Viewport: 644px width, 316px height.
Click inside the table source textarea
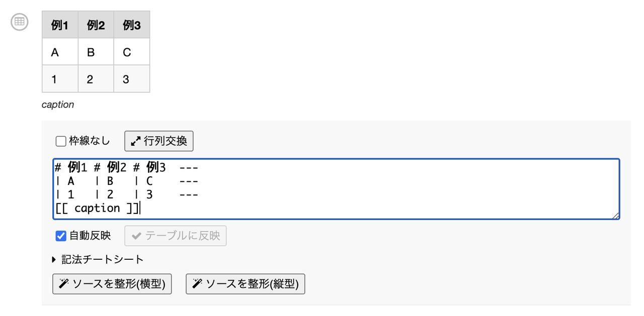click(336, 189)
